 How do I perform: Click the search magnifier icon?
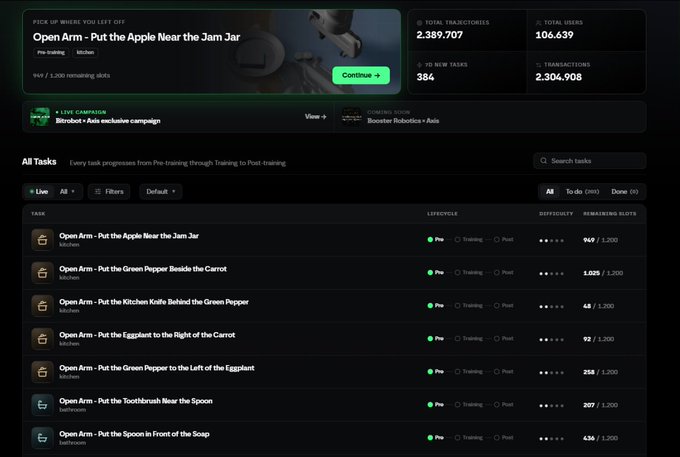(543, 161)
